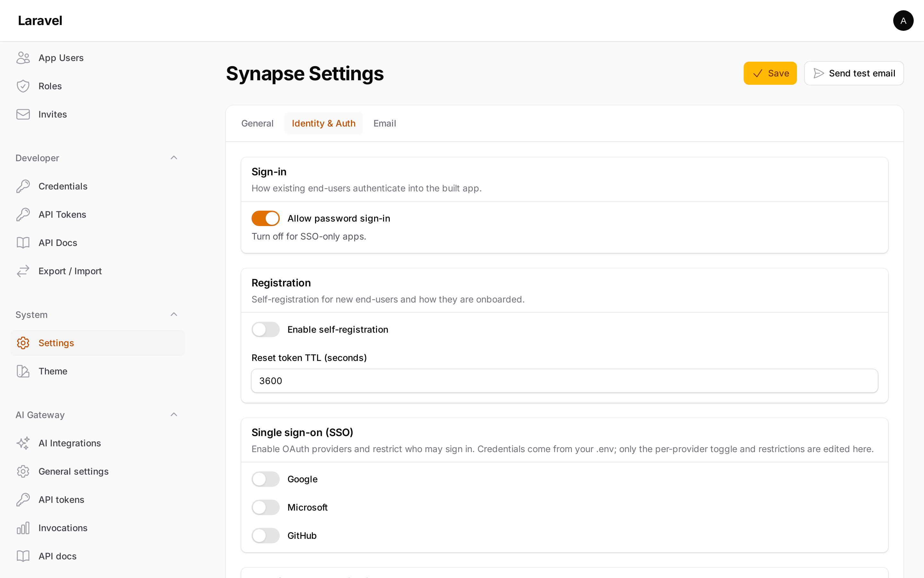
Task: Click the Export / Import arrows icon
Action: pyautogui.click(x=23, y=271)
